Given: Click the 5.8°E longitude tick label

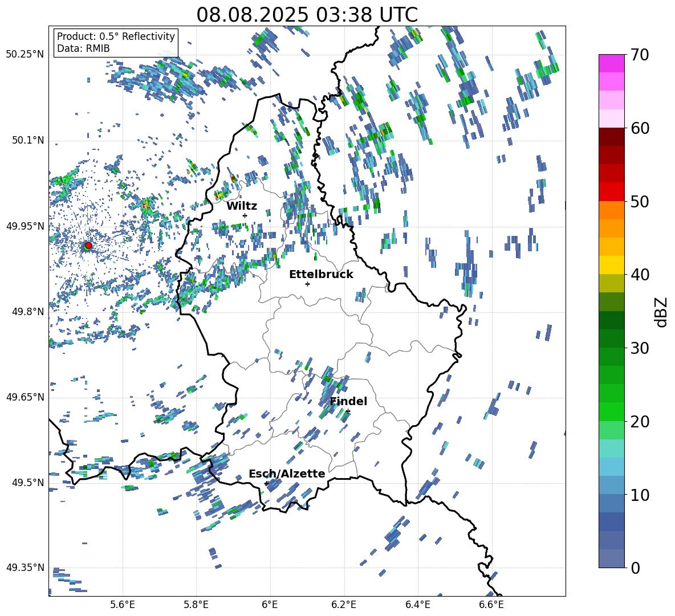Looking at the screenshot, I should tap(196, 605).
